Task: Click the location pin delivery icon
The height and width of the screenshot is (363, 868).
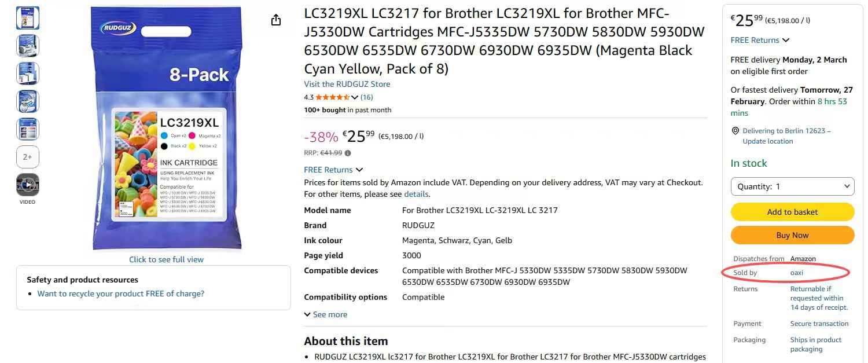Action: 735,131
